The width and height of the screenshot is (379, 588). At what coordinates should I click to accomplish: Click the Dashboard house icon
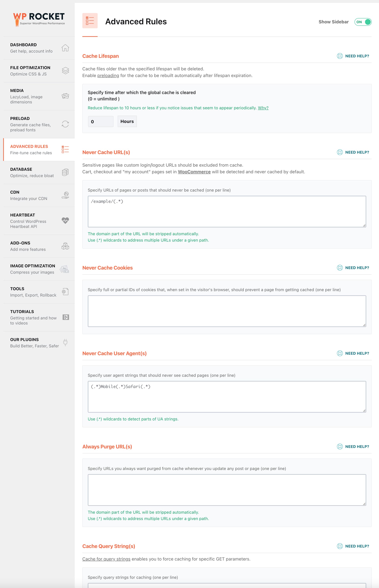(x=65, y=48)
